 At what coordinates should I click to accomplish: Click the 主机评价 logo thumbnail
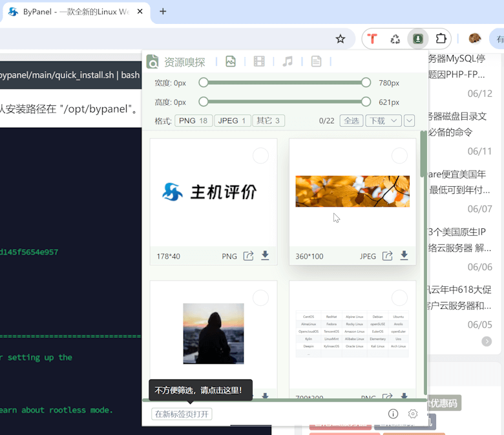point(209,192)
